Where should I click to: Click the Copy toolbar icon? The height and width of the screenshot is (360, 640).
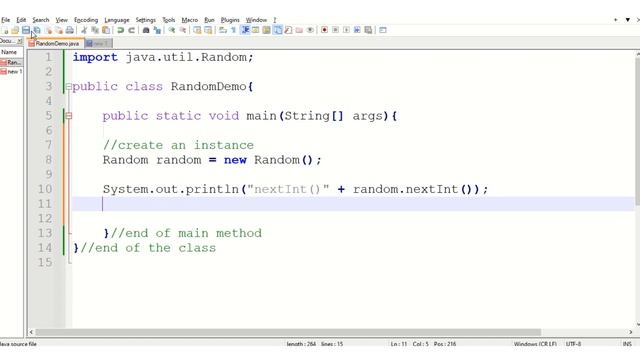click(95, 30)
